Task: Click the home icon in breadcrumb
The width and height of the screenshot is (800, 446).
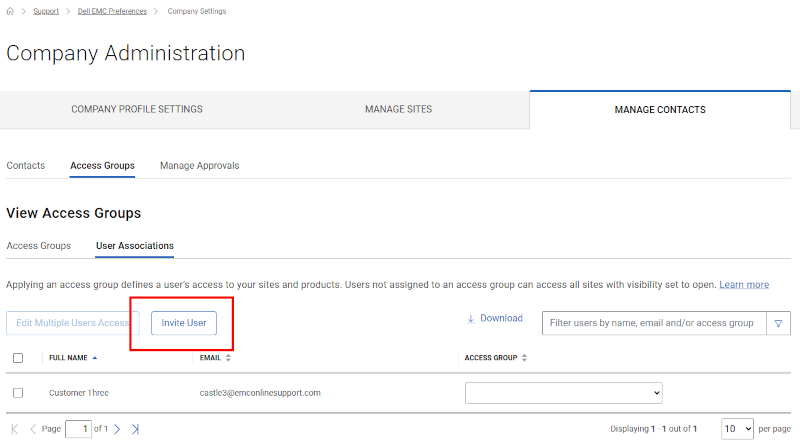Action: [x=10, y=11]
